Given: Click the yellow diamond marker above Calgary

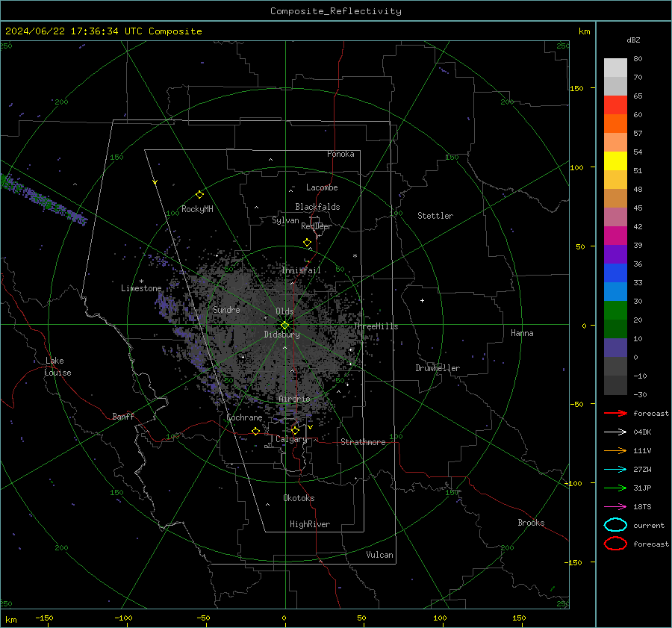Looking at the screenshot, I should pos(295,430).
